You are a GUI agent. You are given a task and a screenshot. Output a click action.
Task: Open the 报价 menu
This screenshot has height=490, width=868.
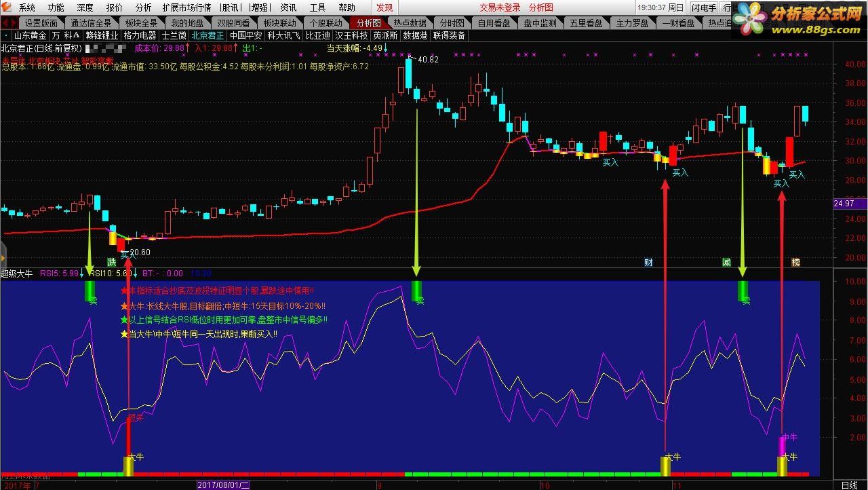pos(115,7)
